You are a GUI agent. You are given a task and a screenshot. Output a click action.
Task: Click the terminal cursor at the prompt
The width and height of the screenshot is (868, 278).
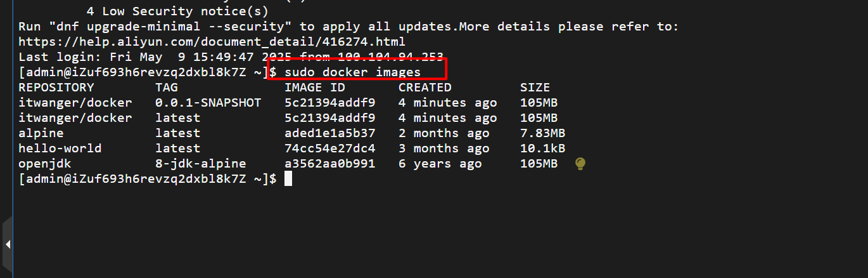(x=288, y=180)
